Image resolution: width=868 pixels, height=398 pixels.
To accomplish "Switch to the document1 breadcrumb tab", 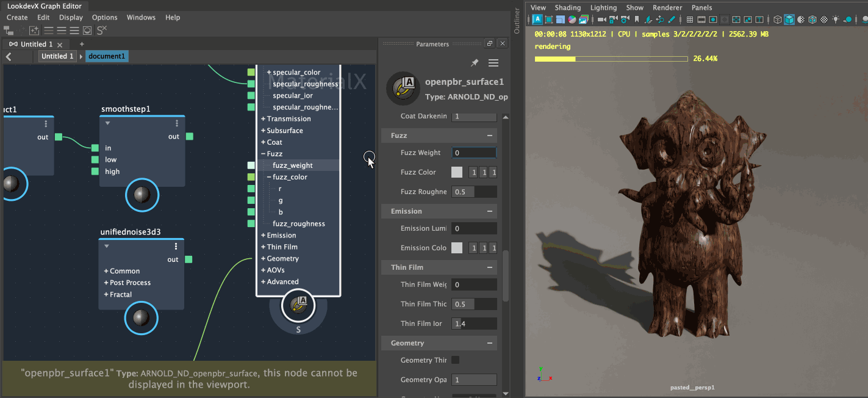I will click(107, 56).
